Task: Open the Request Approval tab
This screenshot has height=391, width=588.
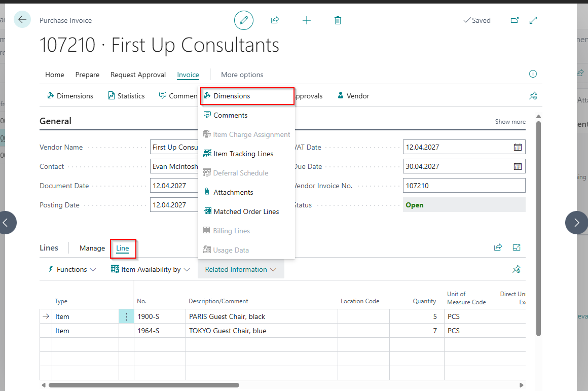Action: 138,75
